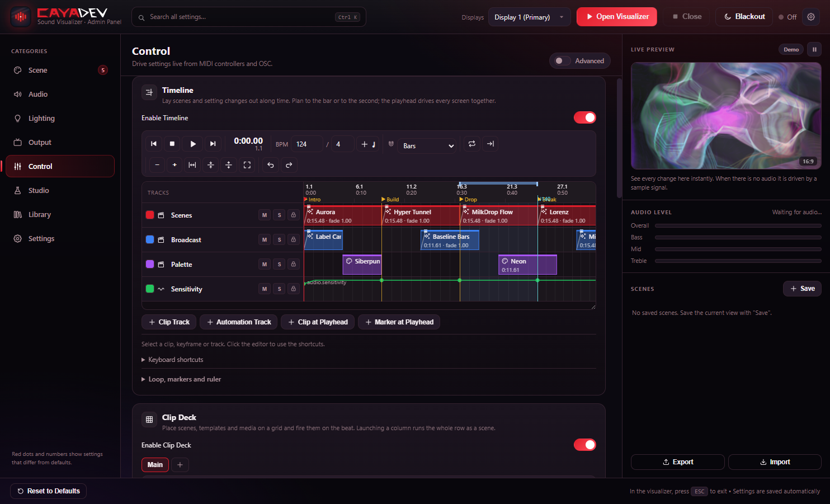Click the timeline fullscreen icon

tap(247, 165)
